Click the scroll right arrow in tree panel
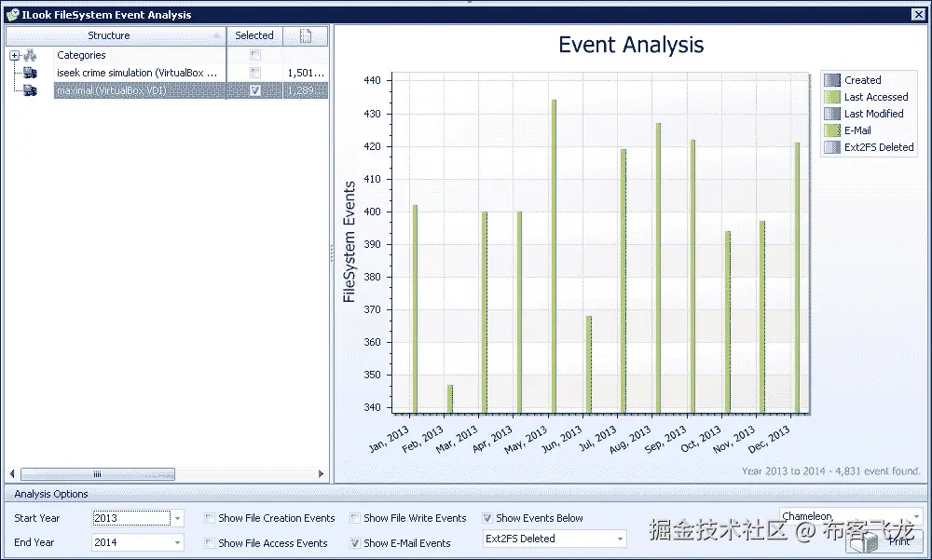 pyautogui.click(x=321, y=473)
